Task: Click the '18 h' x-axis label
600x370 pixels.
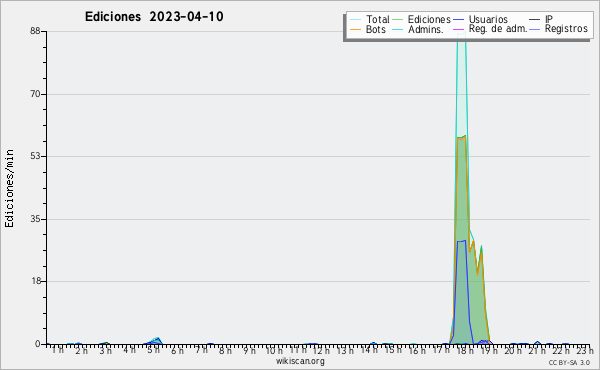Action: tap(466, 350)
